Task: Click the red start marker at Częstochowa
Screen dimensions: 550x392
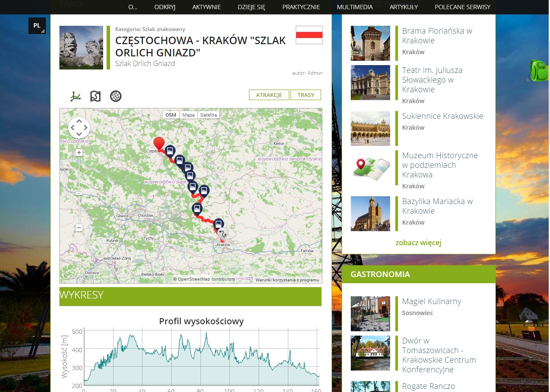Action: pyautogui.click(x=159, y=143)
